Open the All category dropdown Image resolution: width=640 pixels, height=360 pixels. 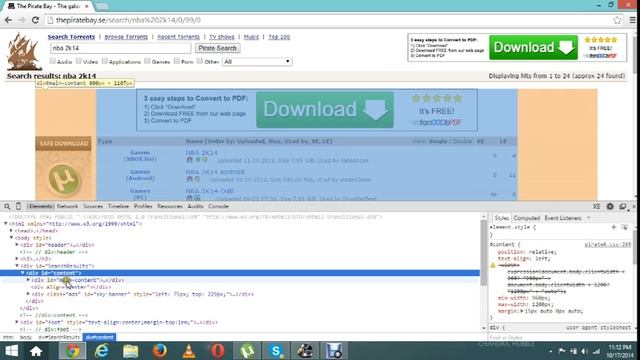click(x=257, y=62)
